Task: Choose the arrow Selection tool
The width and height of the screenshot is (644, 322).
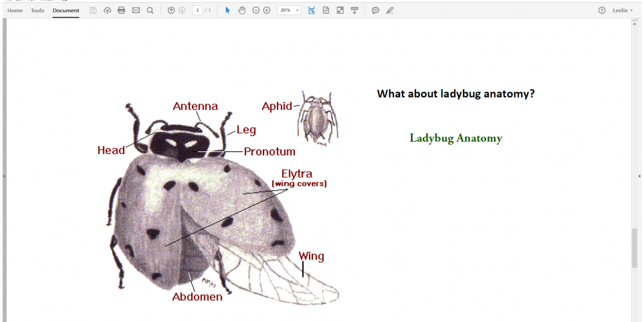Action: click(x=227, y=10)
